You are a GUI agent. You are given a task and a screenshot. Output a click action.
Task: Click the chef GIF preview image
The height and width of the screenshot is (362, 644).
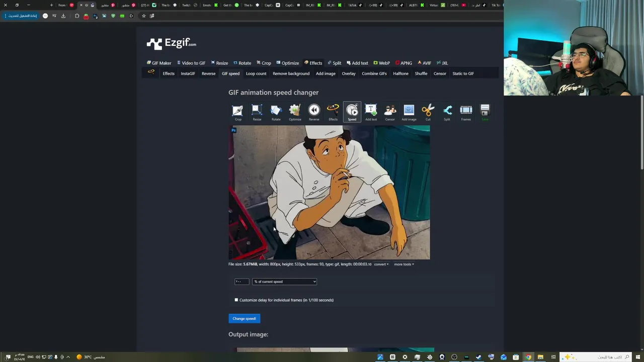[x=329, y=193]
